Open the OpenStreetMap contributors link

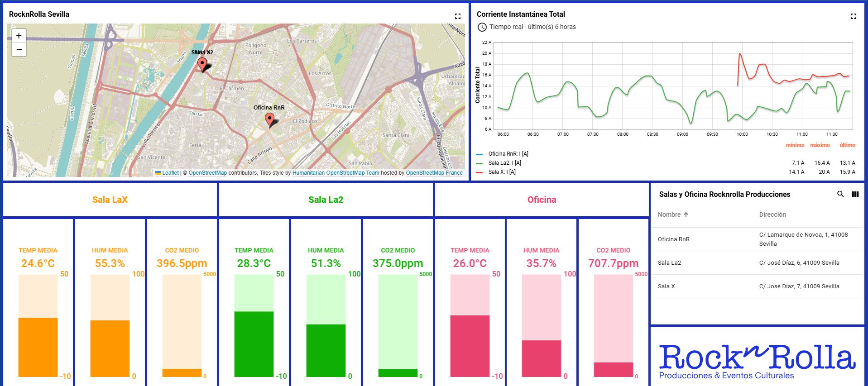[207, 173]
